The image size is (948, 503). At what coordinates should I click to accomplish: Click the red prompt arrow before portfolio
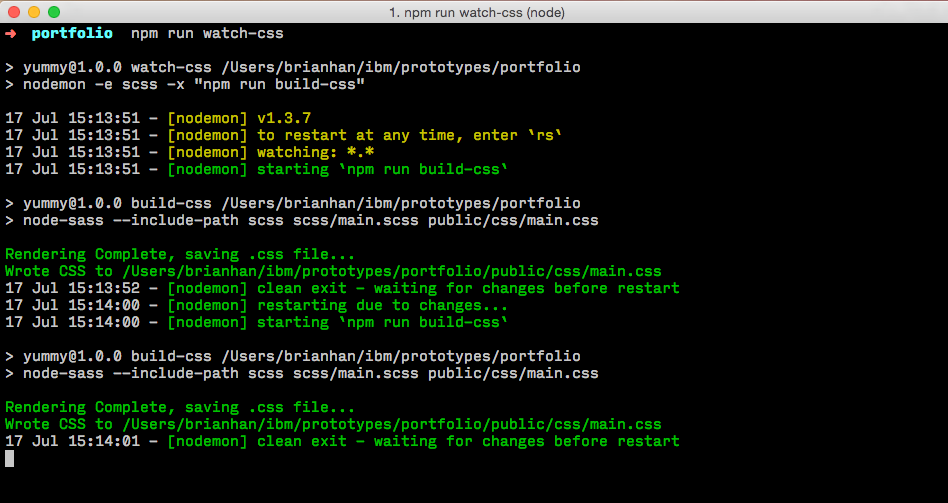click(x=11, y=33)
